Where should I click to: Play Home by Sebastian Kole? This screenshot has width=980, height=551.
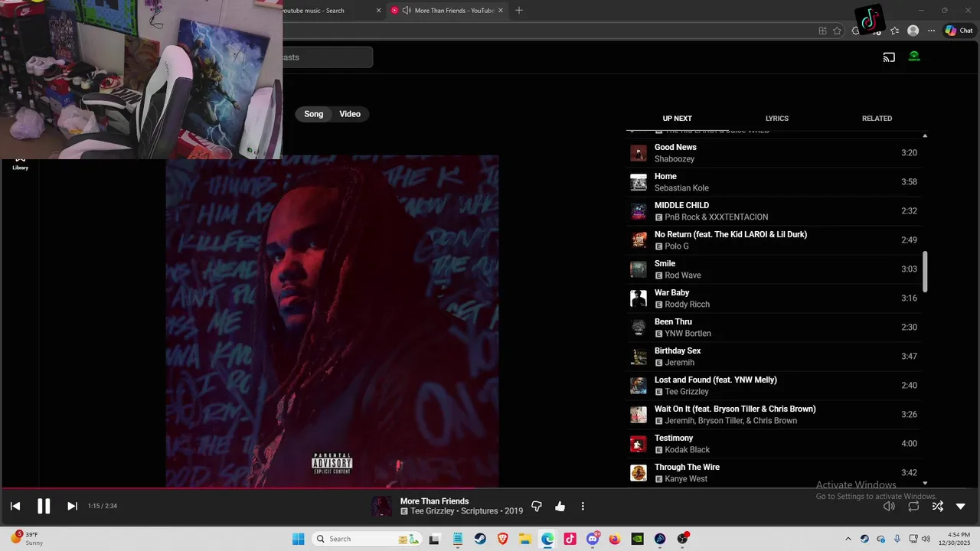pos(773,181)
